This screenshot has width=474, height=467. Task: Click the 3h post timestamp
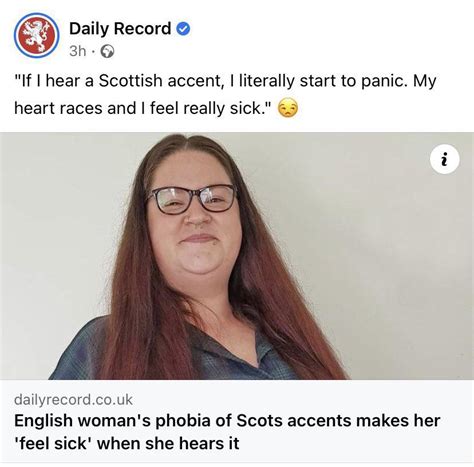coord(77,51)
